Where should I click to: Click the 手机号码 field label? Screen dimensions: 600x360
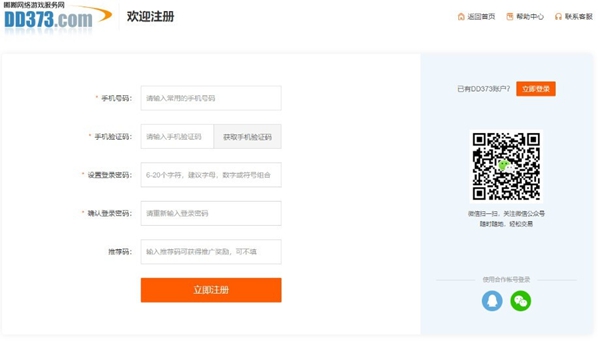point(116,98)
